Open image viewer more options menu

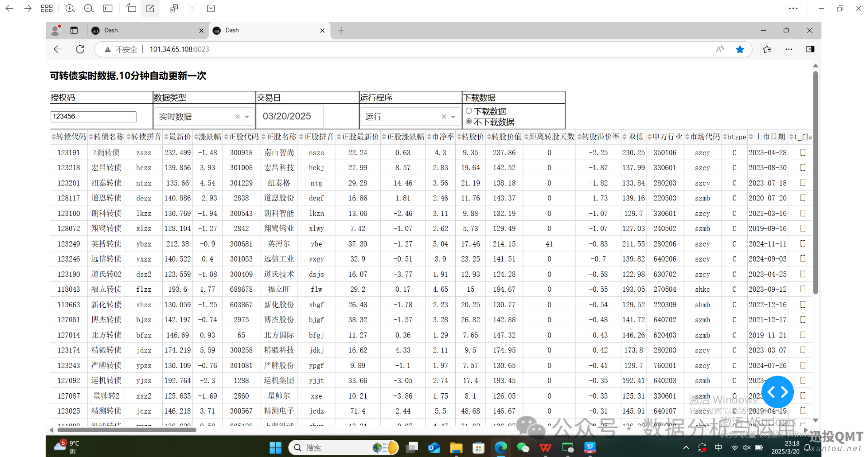[793, 8]
